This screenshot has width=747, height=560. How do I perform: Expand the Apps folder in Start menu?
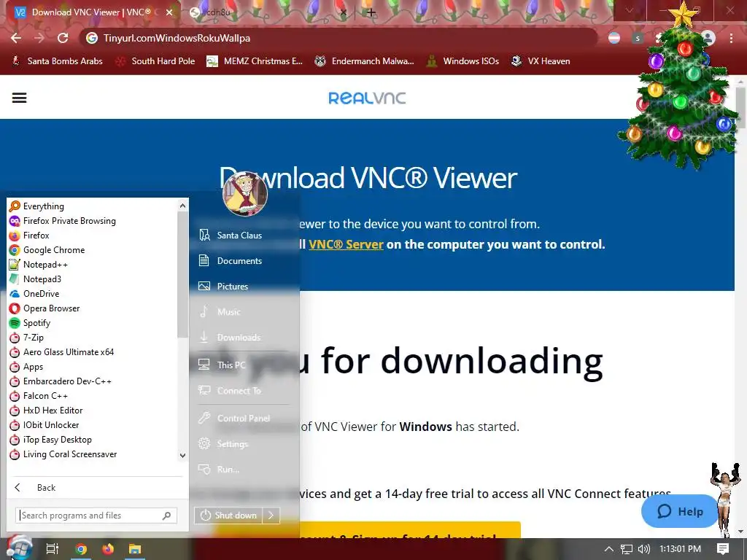pyautogui.click(x=27, y=367)
